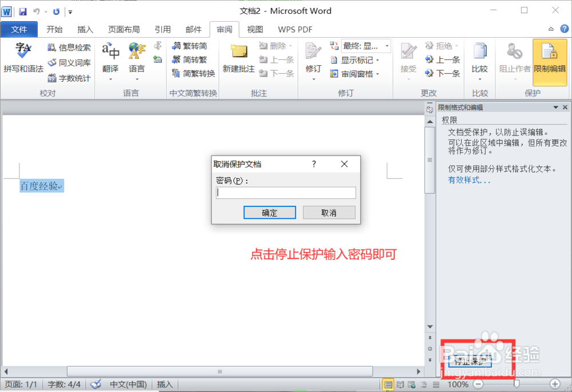Open the 显示标记 show markup dropdown
The image size is (572, 392).
[360, 60]
